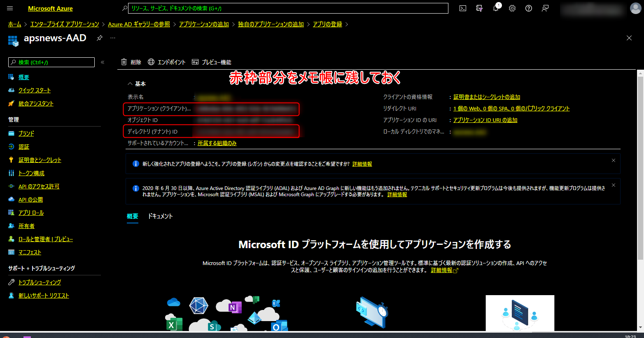Click the Office apps illustration thumbnail
The image size is (644, 338).
pos(226,313)
